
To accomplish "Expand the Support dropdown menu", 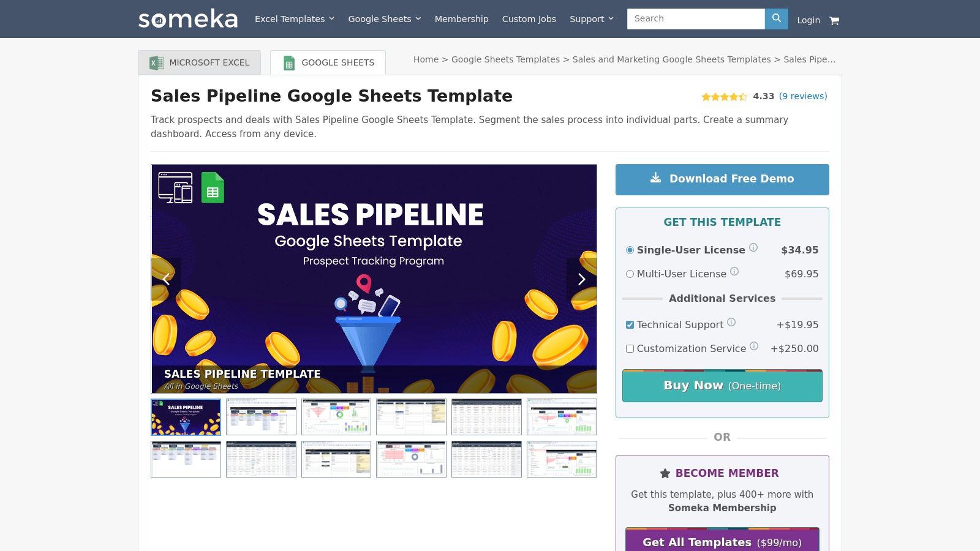I will [592, 19].
